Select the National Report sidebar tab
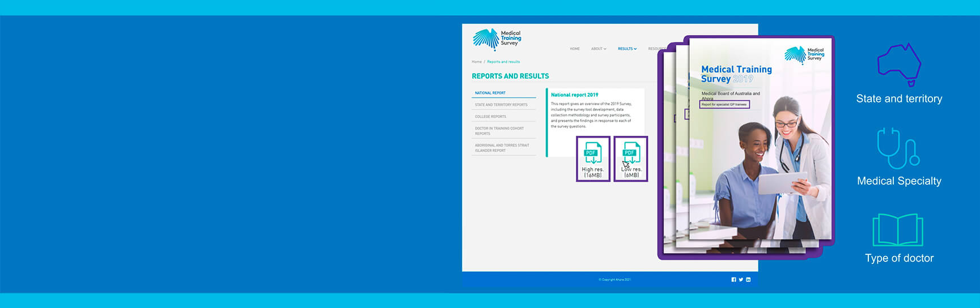Viewport: 980px width, 308px height. [491, 93]
